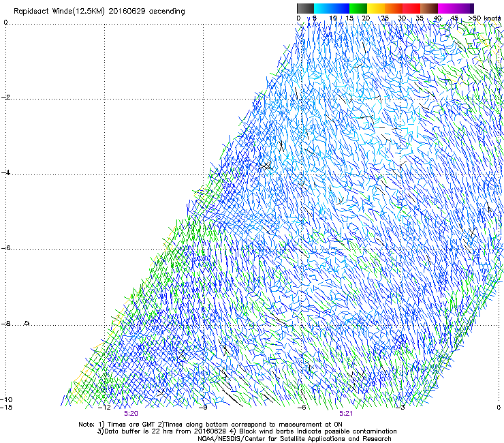The image size is (504, 443).
Task: Click the '-8' latitude axis label
Action: pos(5,324)
